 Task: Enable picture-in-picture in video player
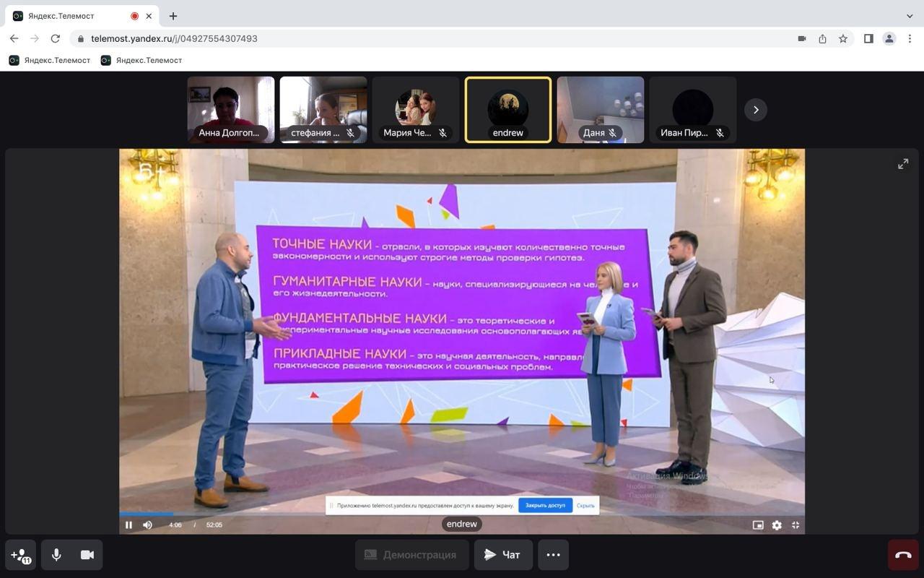(x=758, y=525)
